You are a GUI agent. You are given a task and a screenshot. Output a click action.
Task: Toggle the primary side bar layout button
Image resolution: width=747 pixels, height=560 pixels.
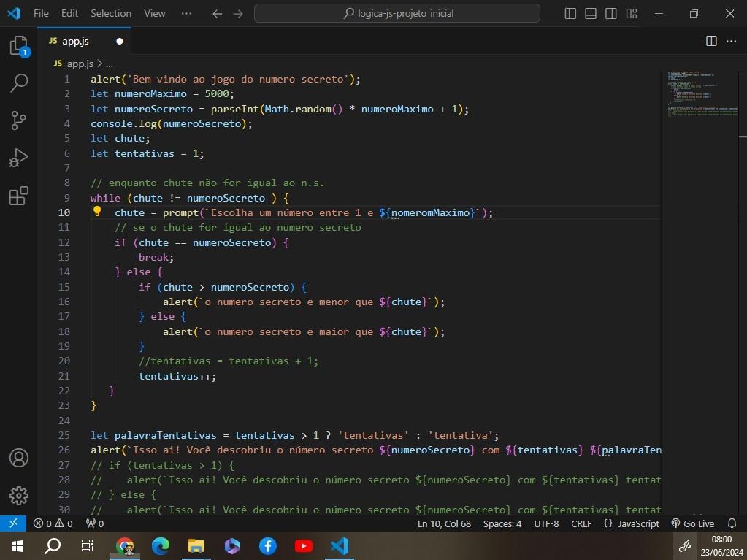tap(571, 13)
